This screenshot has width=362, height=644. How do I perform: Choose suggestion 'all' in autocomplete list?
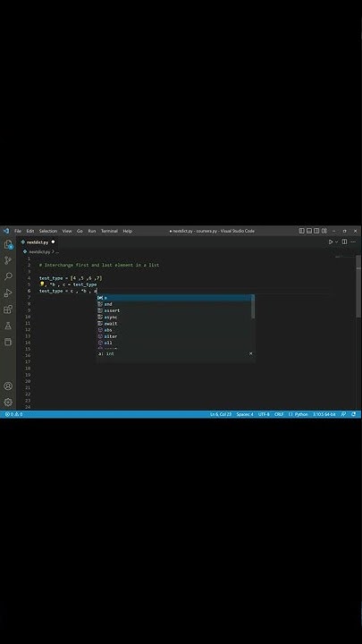(x=175, y=343)
